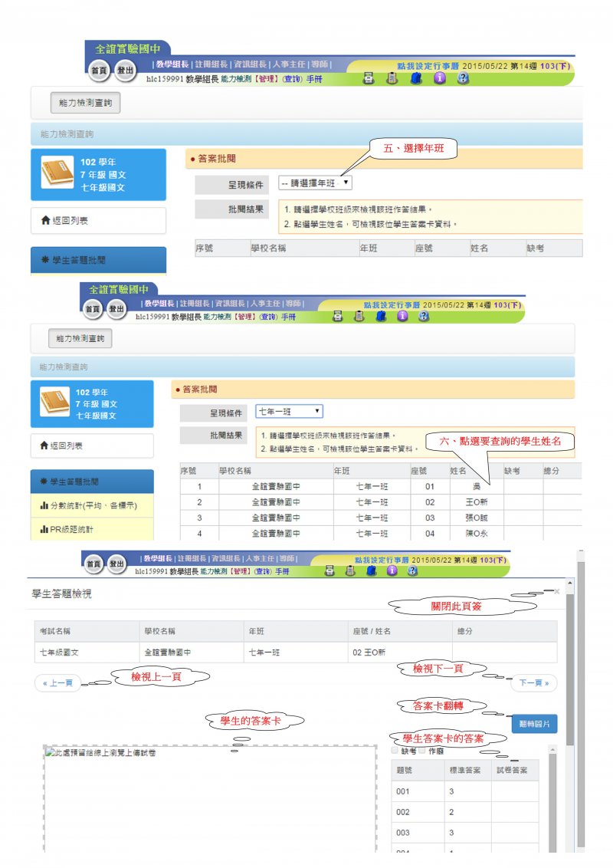Go to next student with 下一頁 button
Screen dimensions: 613x868
535,682
